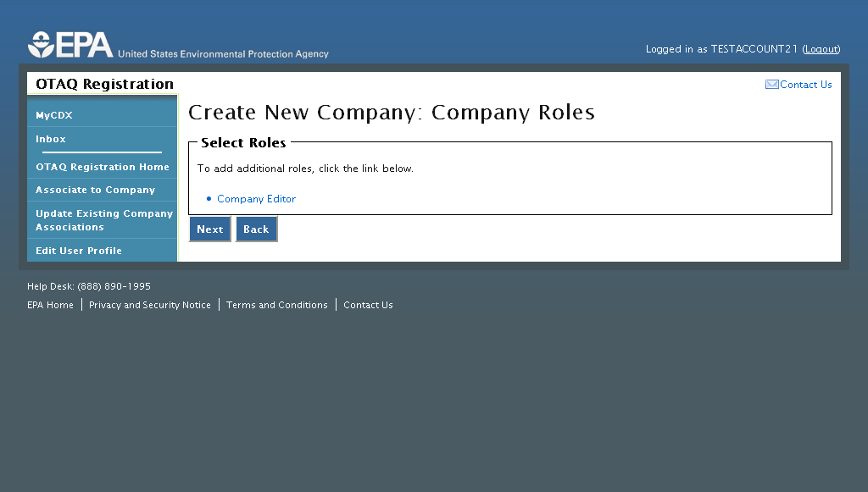Go to Inbox in the sidebar
Image resolution: width=868 pixels, height=492 pixels.
(x=51, y=139)
